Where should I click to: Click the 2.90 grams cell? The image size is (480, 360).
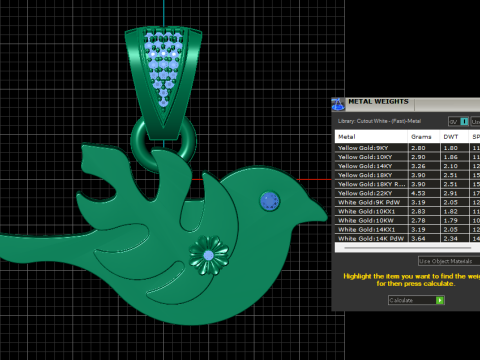pos(424,157)
